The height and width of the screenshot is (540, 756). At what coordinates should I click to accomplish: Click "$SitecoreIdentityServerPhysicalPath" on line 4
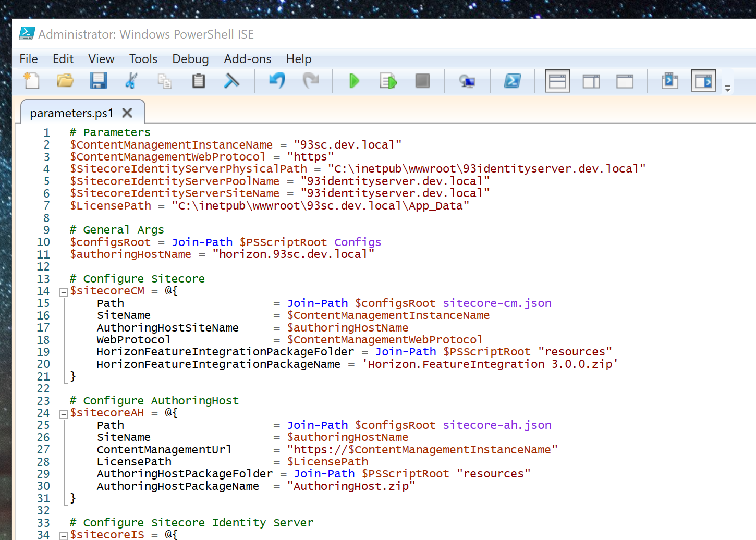(x=189, y=169)
